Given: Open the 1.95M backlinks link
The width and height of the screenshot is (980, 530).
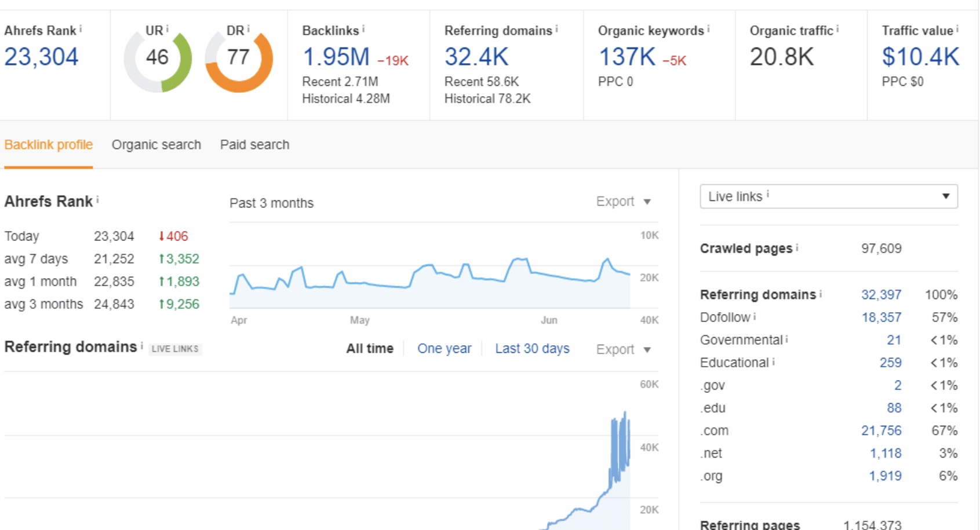Looking at the screenshot, I should coord(336,57).
